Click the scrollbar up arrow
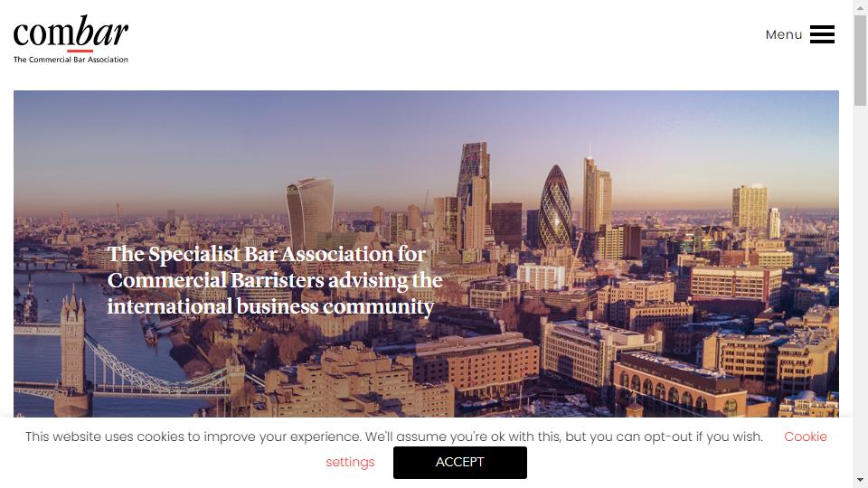Image resolution: width=868 pixels, height=488 pixels. (x=860, y=7)
